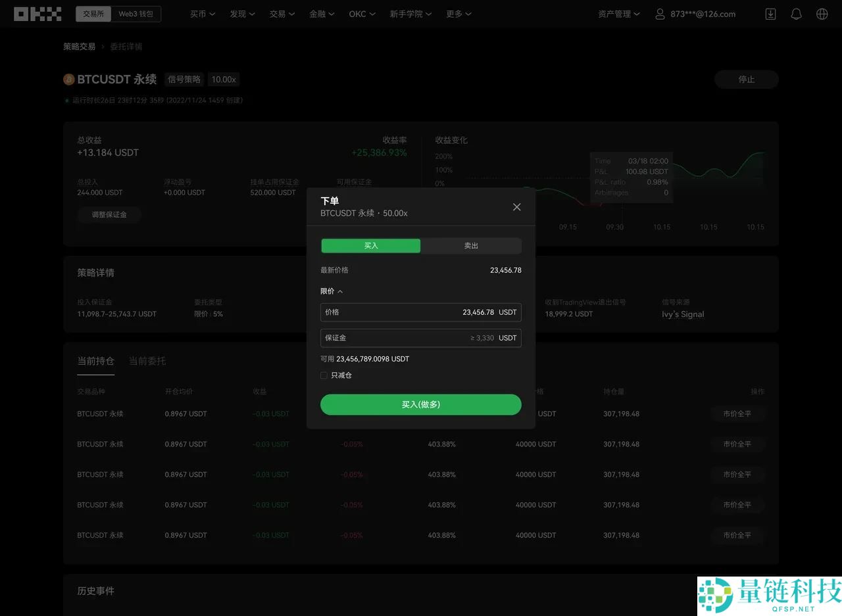
Task: Open the notification bell icon
Action: pyautogui.click(x=796, y=13)
